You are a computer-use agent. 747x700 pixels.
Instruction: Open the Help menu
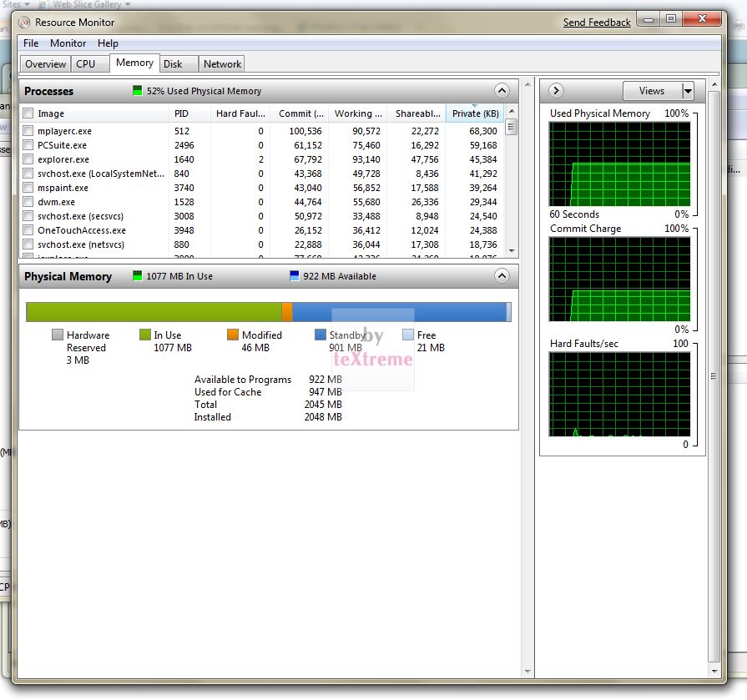click(109, 43)
